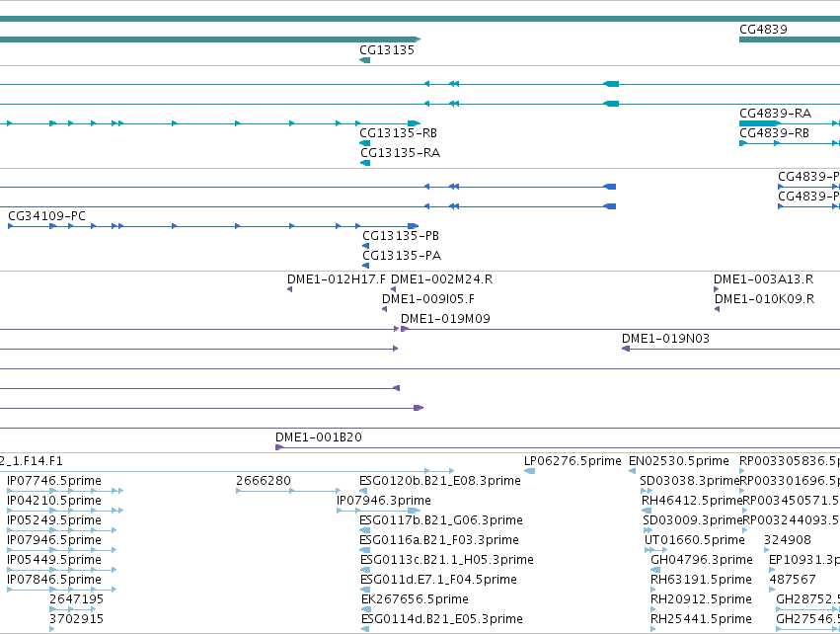Viewport: 840px width, 634px height.
Task: Select the CG4839-RA transcript label
Action: 775,114
